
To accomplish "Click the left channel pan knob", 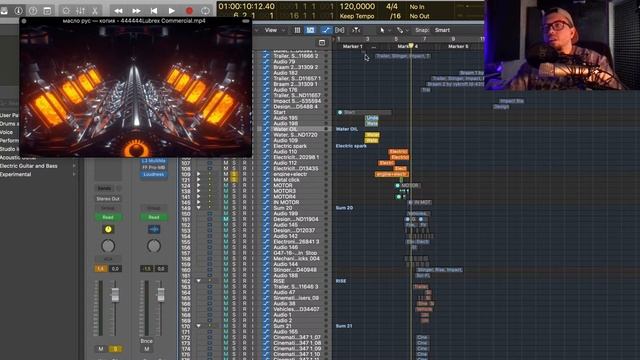I will [108, 246].
